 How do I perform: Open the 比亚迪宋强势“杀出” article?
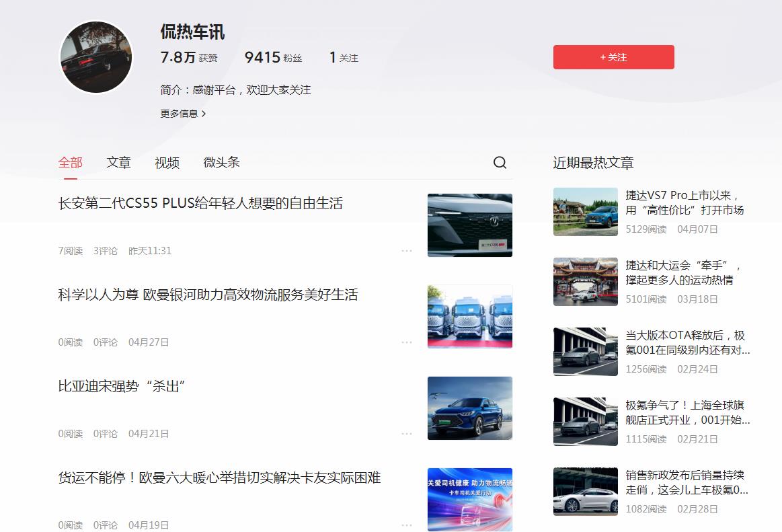[122, 386]
